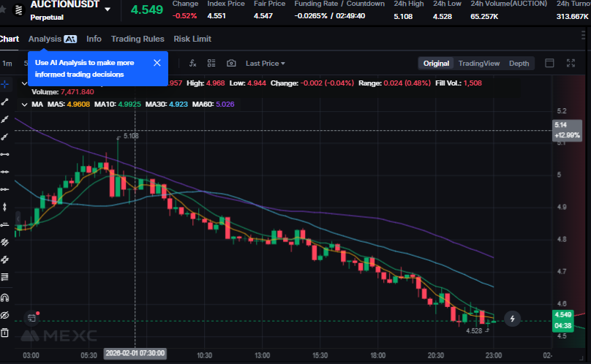Delete drawings with the trash icon
The image size is (591, 364).
coord(5,333)
